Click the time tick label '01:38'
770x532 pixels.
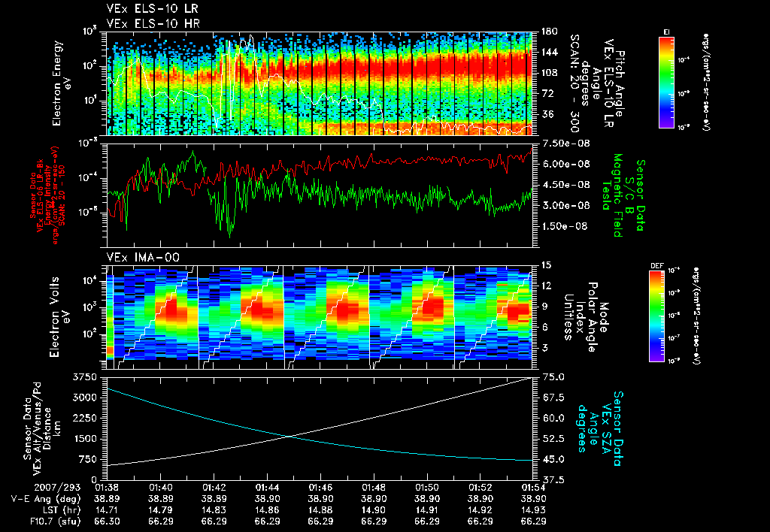point(107,488)
